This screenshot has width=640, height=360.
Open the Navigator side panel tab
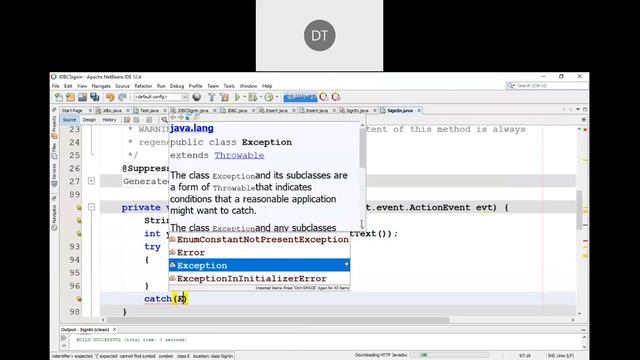(x=54, y=218)
